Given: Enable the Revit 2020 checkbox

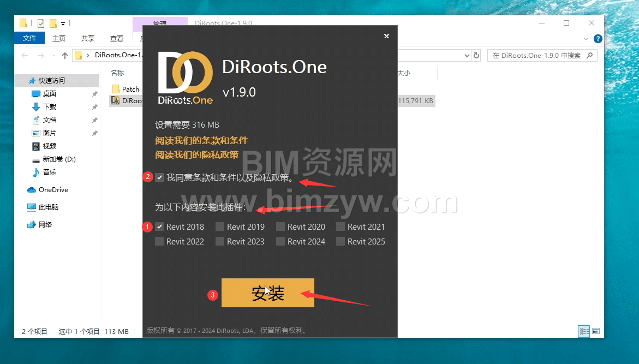Looking at the screenshot, I should [x=280, y=226].
